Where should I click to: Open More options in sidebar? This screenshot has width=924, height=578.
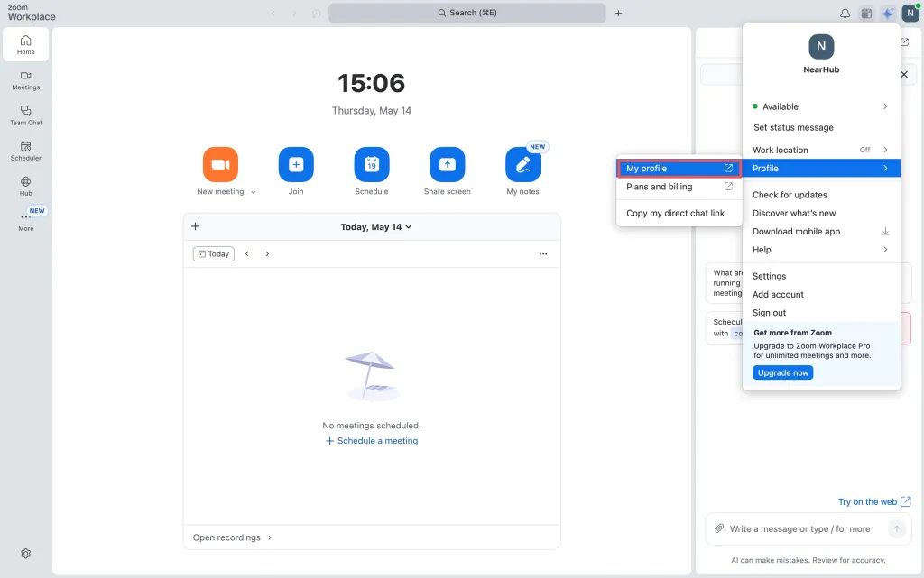click(26, 221)
